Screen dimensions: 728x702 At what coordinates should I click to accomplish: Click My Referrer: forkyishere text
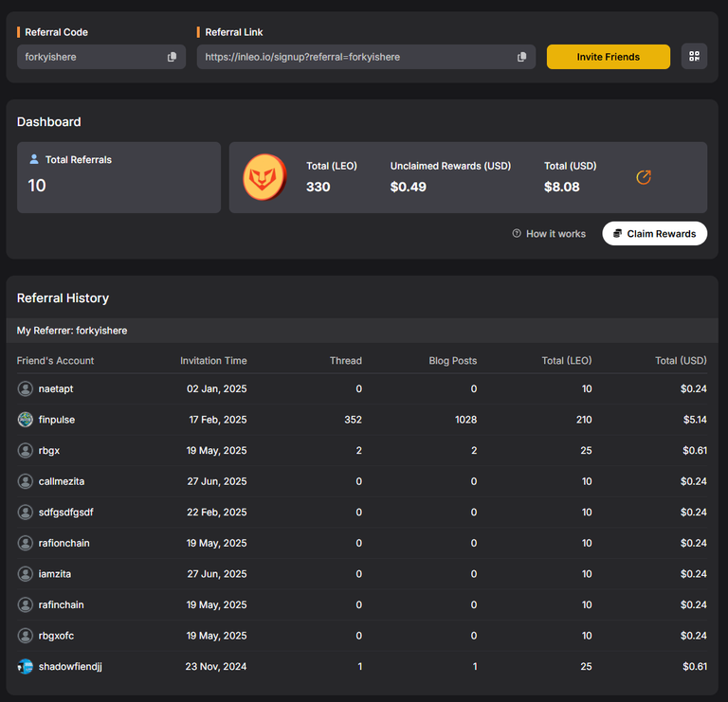click(72, 331)
